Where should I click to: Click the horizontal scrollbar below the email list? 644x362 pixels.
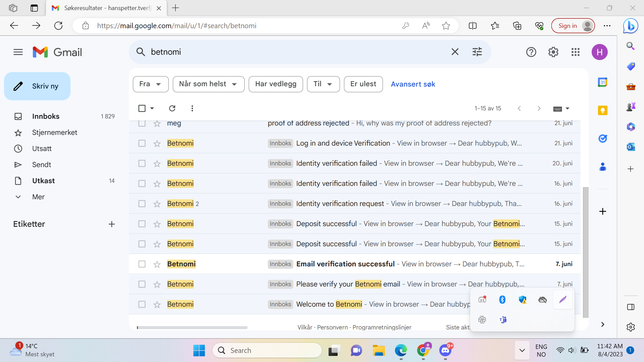click(x=192, y=327)
